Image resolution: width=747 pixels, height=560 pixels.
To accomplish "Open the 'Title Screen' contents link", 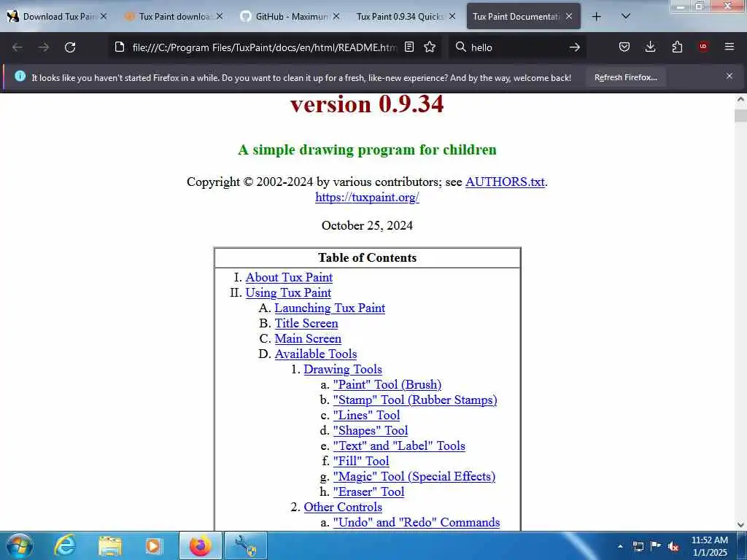I will pos(306,323).
